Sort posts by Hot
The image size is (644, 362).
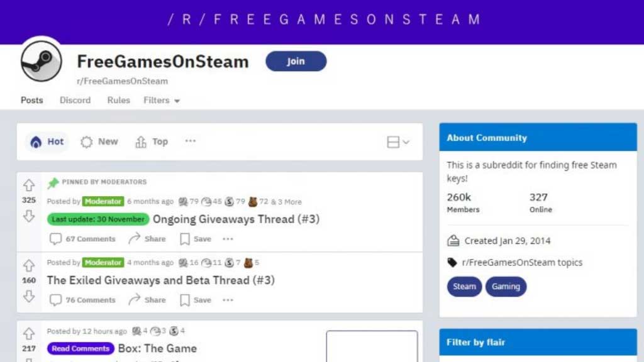coord(47,141)
